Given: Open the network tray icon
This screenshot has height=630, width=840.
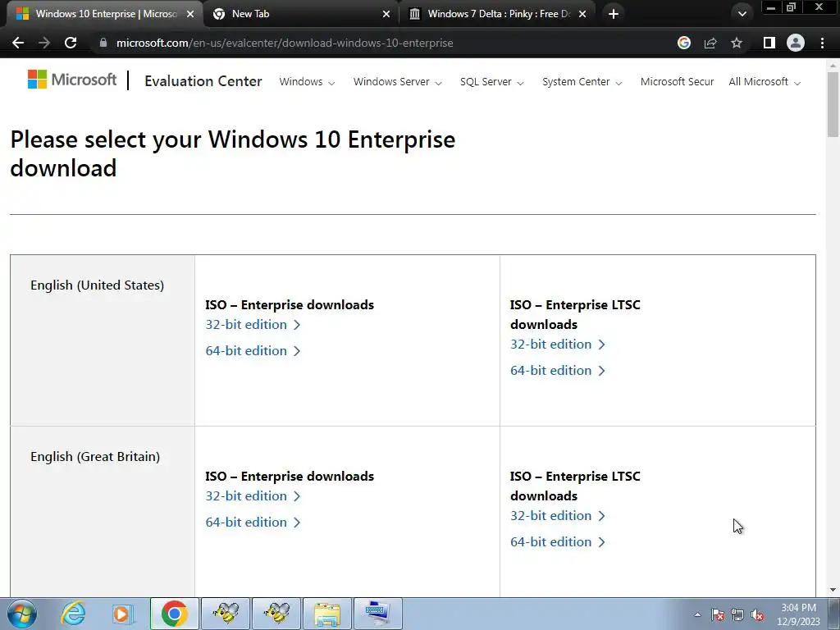Looking at the screenshot, I should [737, 614].
